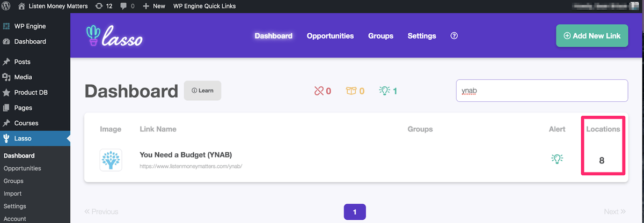Click the lightbulb alert icon in YNAB row
Viewport: 644px width, 223px height.
coord(557,159)
